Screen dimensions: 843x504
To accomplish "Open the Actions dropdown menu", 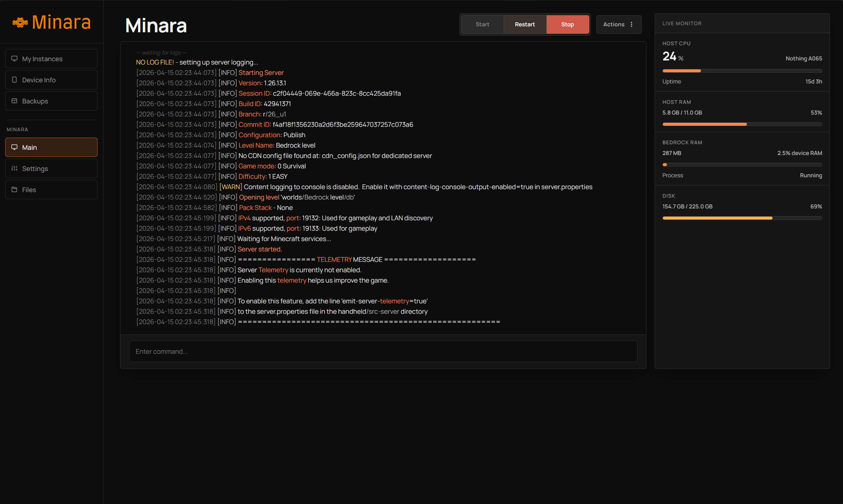I will 619,24.
